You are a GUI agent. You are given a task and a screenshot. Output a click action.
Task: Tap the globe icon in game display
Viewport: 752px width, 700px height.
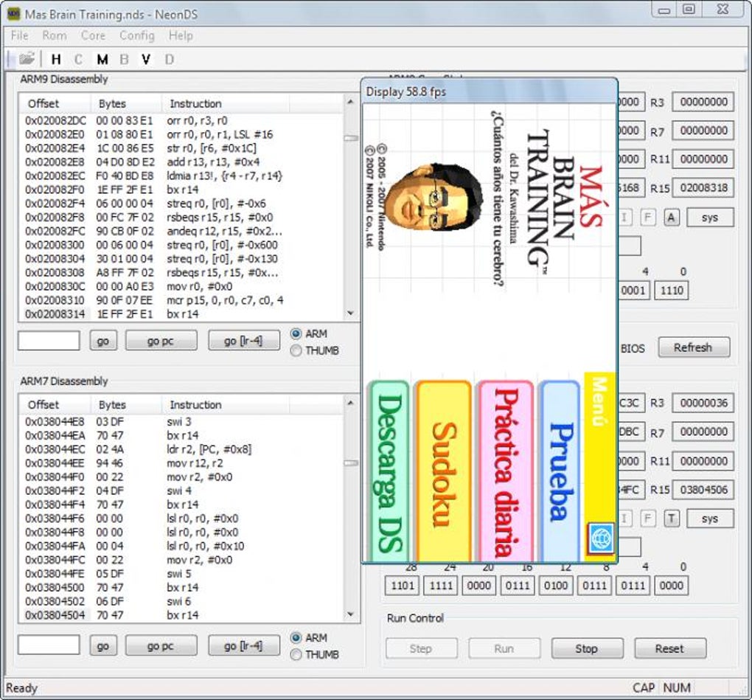click(600, 537)
